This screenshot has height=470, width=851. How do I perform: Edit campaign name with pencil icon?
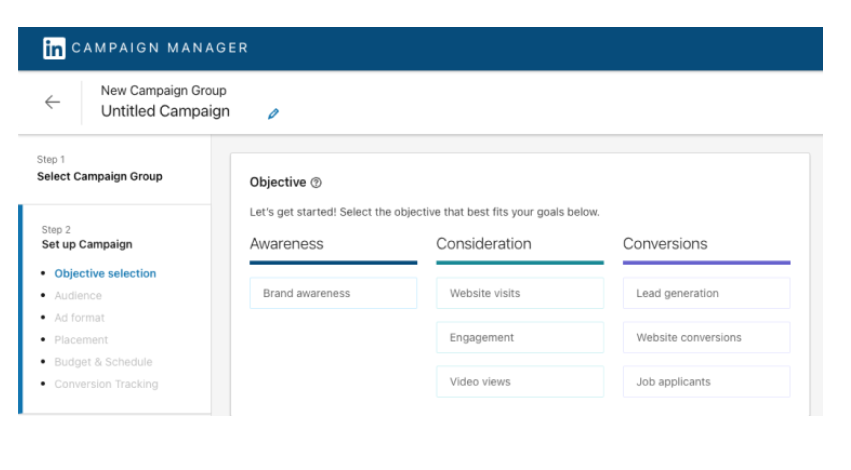click(x=274, y=113)
